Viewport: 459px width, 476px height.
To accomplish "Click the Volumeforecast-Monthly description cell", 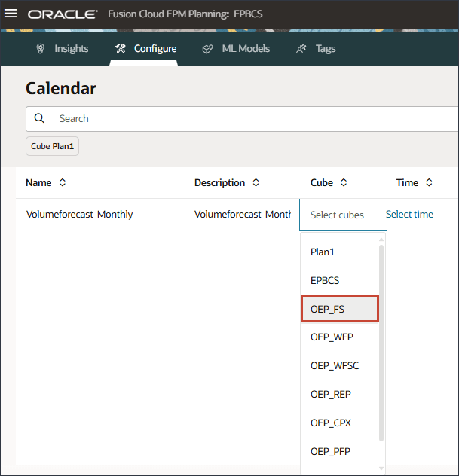I will click(243, 215).
